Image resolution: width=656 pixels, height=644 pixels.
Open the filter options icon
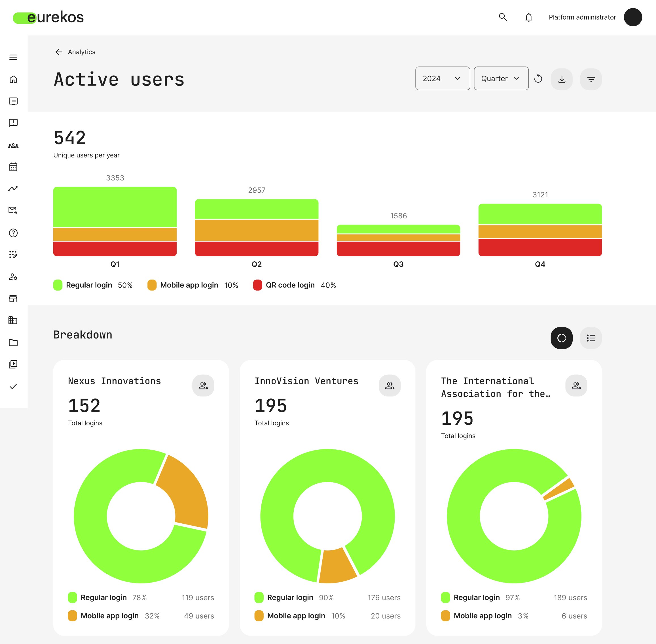click(591, 79)
